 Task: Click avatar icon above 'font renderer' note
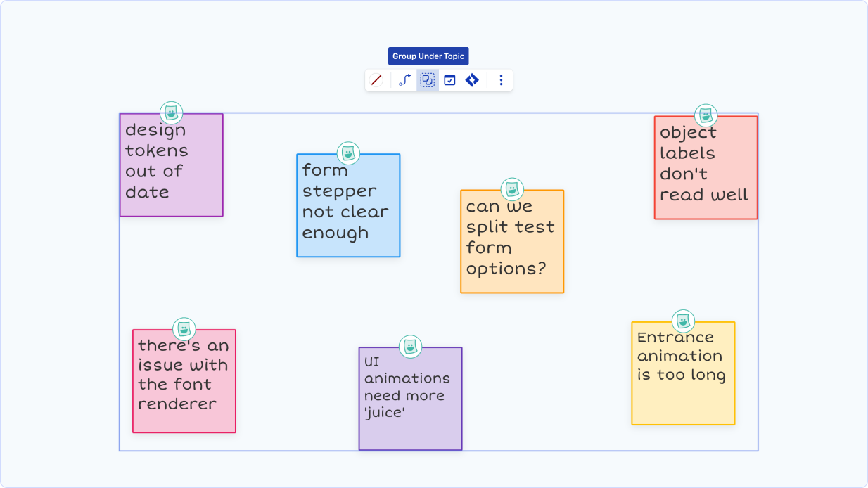(x=184, y=328)
